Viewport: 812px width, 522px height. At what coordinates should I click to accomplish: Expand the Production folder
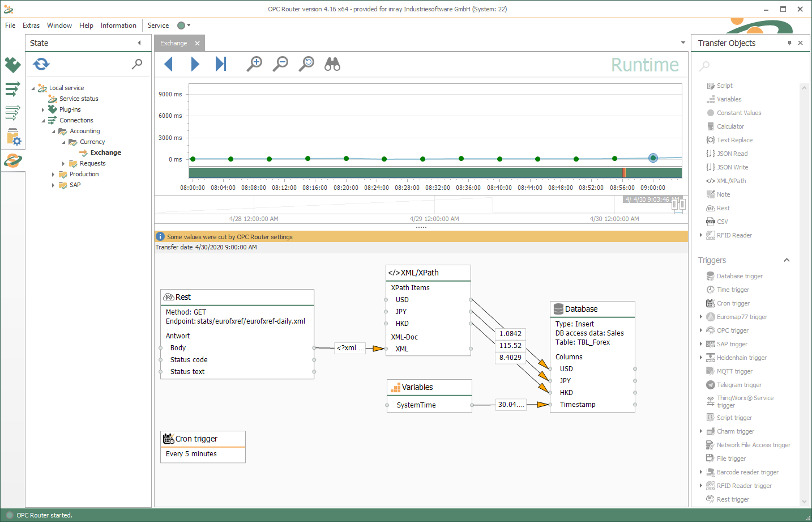53,175
